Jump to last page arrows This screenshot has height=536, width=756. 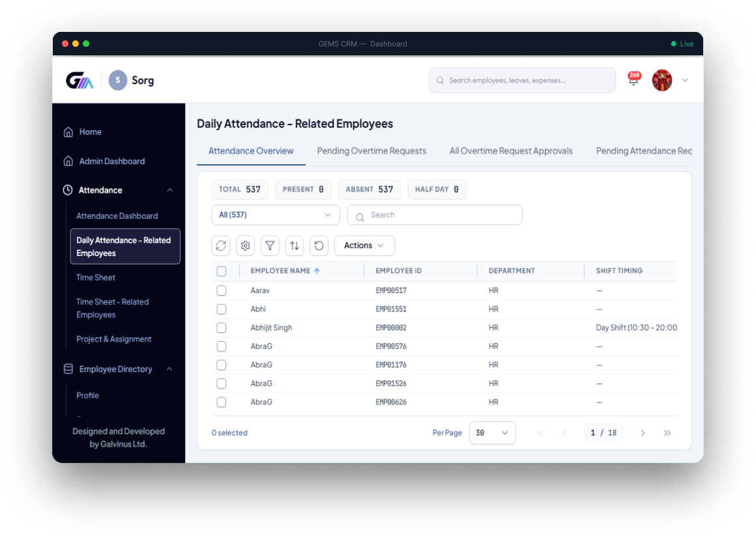click(x=667, y=433)
